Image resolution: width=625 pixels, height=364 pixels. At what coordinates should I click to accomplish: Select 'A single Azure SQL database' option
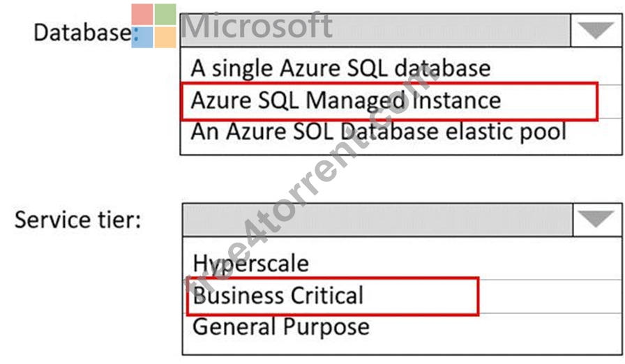coord(340,68)
